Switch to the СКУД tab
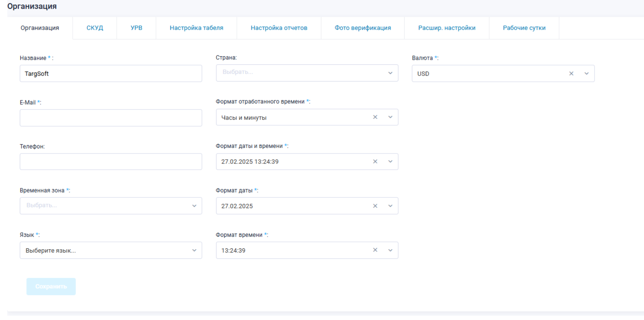The height and width of the screenshot is (320, 644). click(x=95, y=28)
